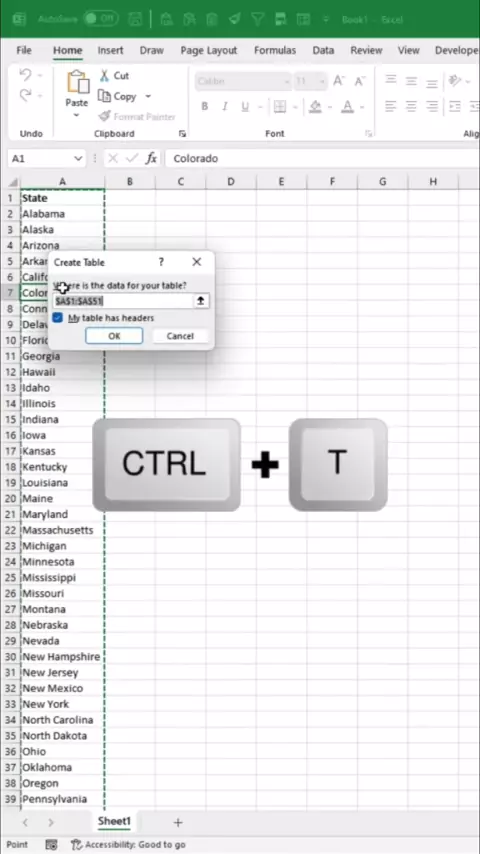Click the Insert Function fx icon
The width and height of the screenshot is (480, 854).
point(151,158)
